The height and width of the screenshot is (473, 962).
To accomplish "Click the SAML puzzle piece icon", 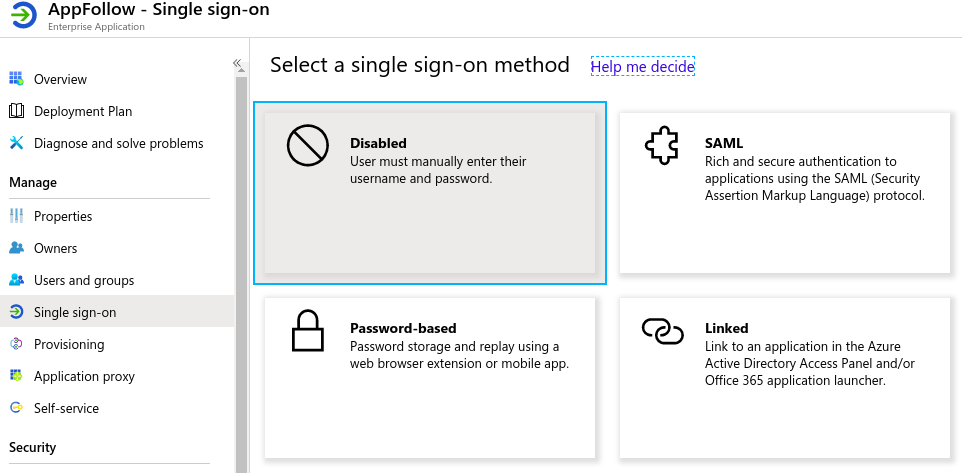I will [662, 145].
